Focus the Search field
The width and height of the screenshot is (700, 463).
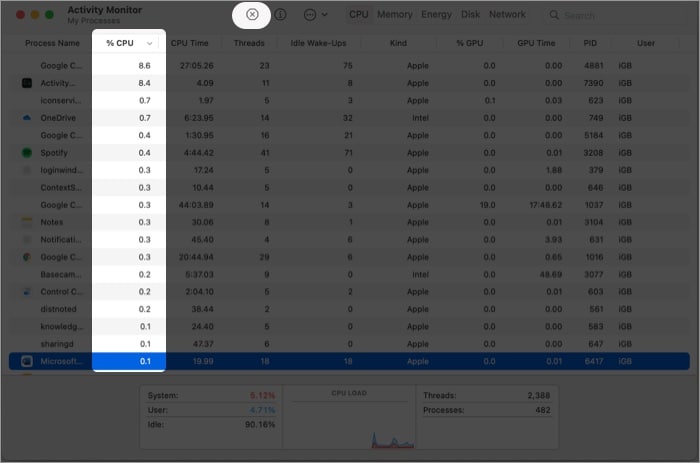pyautogui.click(x=617, y=15)
